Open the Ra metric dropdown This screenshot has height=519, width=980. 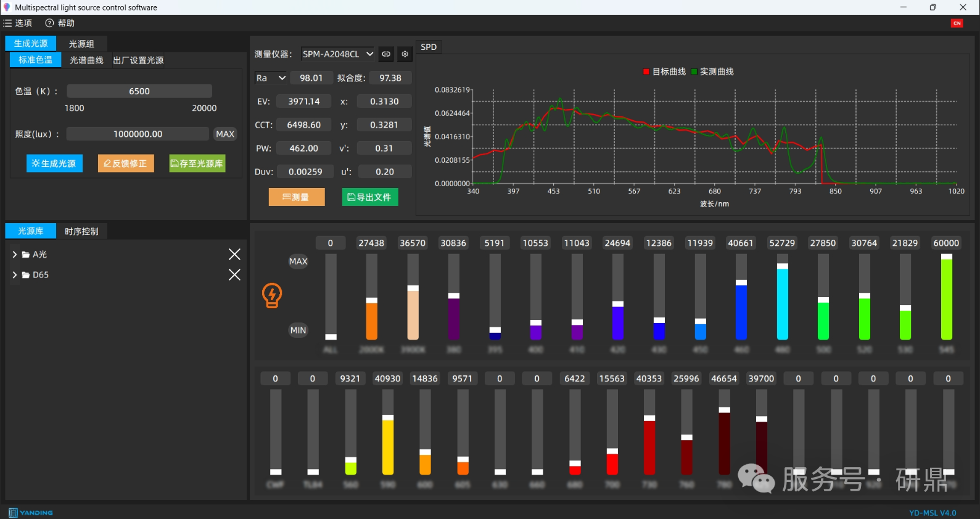coord(271,78)
